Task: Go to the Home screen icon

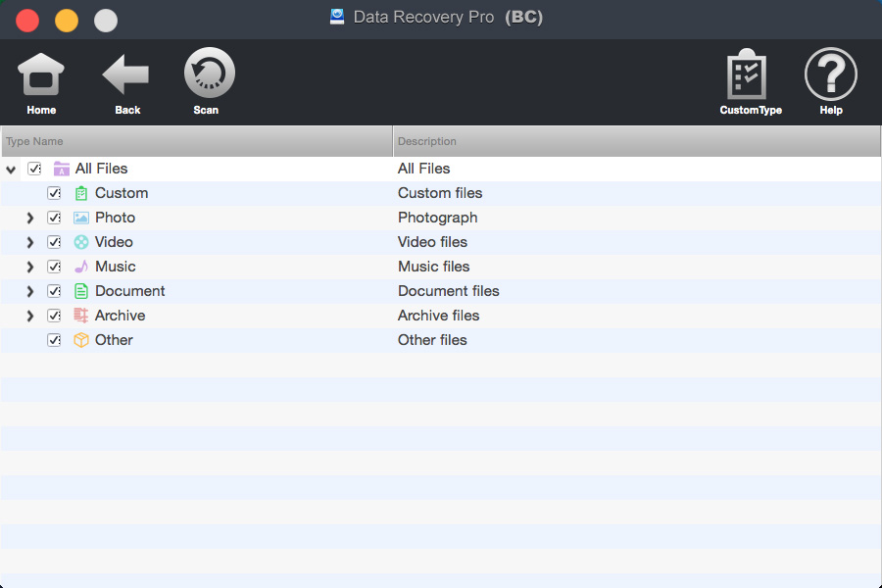Action: click(x=41, y=74)
